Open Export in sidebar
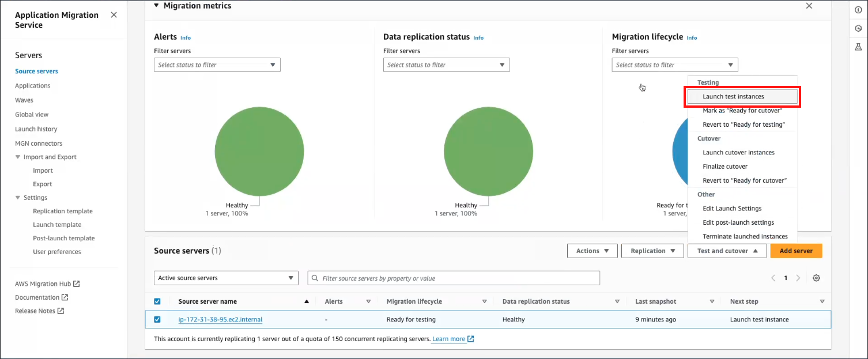868x359 pixels. tap(43, 184)
